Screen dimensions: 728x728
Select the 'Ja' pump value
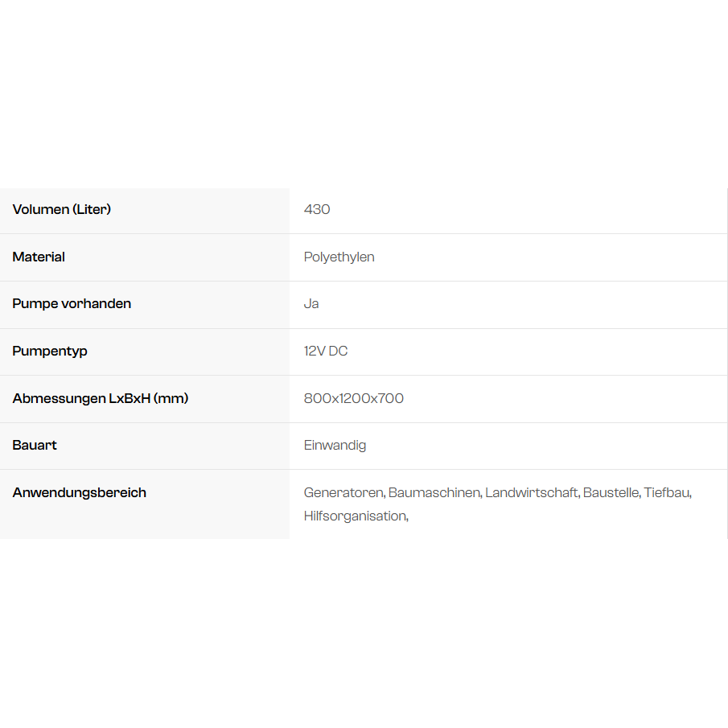pyautogui.click(x=311, y=303)
